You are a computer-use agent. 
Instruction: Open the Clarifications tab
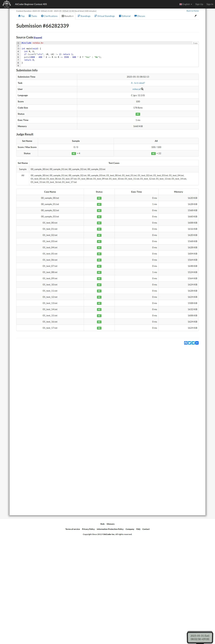[49, 16]
